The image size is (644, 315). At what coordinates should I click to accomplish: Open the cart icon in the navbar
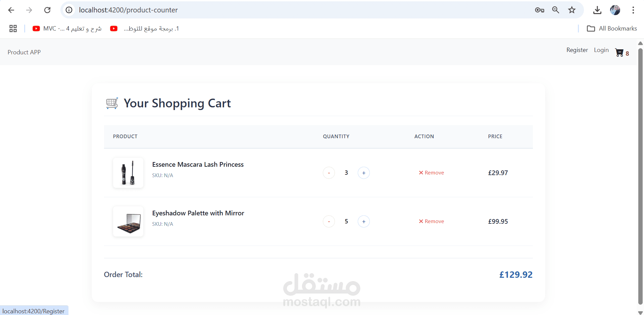point(619,53)
